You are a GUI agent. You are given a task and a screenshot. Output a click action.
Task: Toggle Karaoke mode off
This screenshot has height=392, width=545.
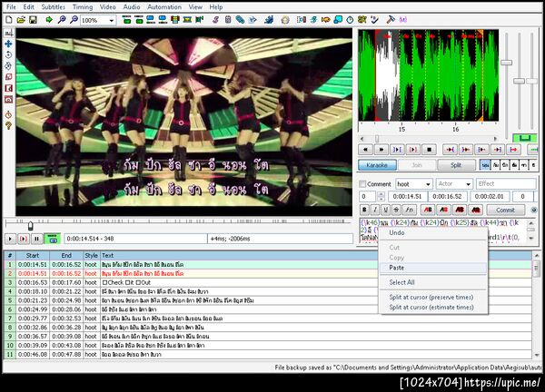[x=377, y=165]
